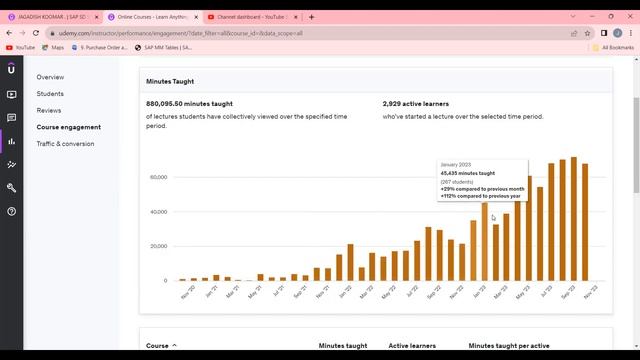Click the Sep '23 tallest chart bar
640x360 pixels.
pyautogui.click(x=573, y=219)
